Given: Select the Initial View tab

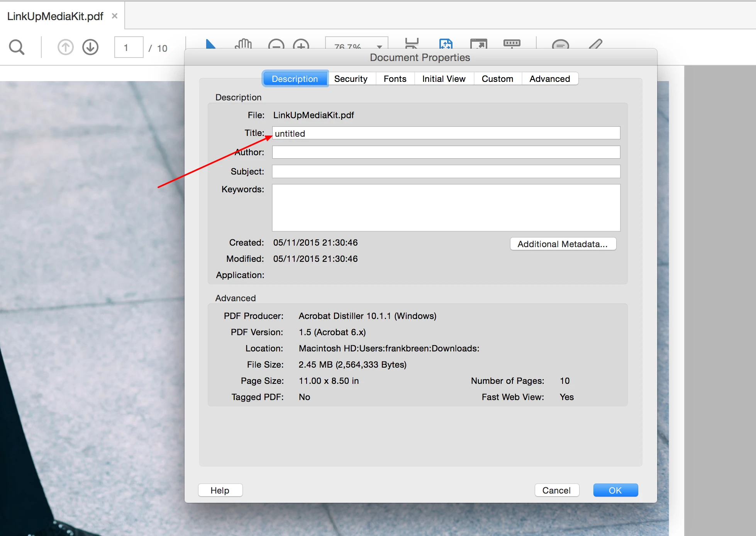Looking at the screenshot, I should point(444,79).
